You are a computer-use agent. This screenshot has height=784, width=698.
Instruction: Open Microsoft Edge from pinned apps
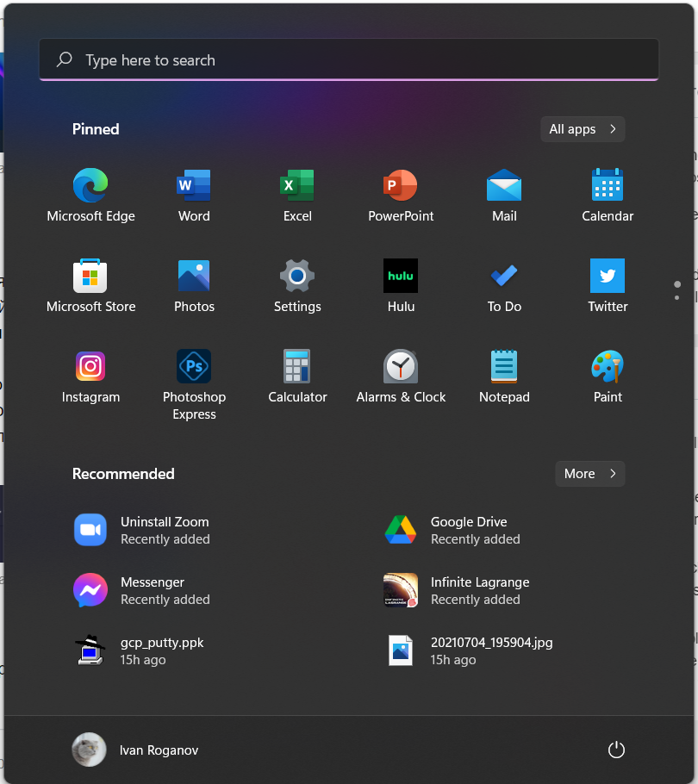(x=90, y=196)
